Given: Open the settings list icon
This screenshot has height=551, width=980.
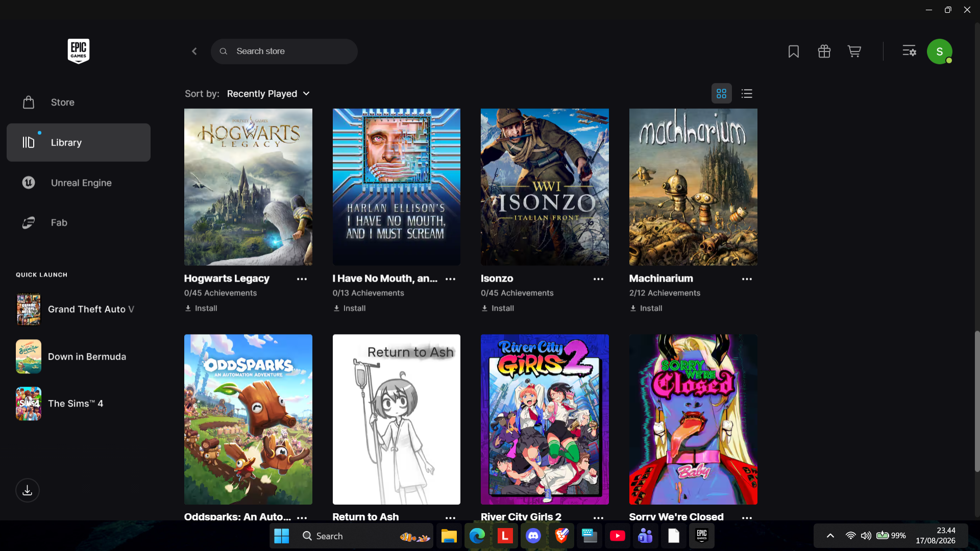Looking at the screenshot, I should (909, 51).
